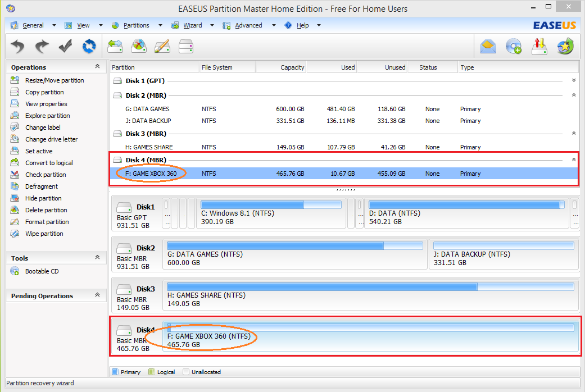The width and height of the screenshot is (585, 392).
Task: Select J: DATA BACKUP partition row
Action: click(x=344, y=121)
